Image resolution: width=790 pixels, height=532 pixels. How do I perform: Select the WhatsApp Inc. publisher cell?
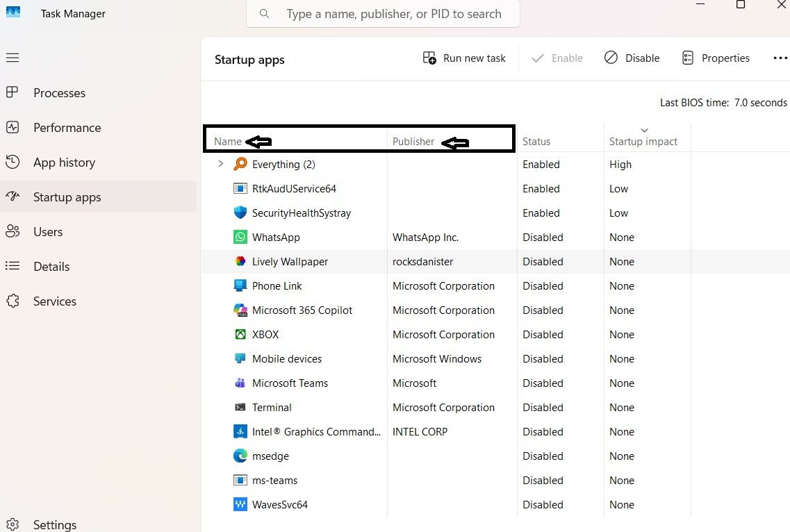point(425,238)
